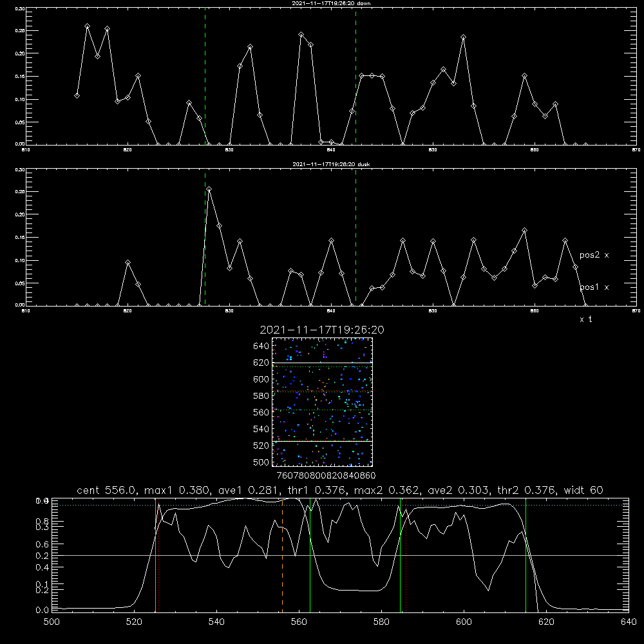Click the 500 label on central image's vertical axis
The width and height of the screenshot is (644, 644).
[261, 462]
